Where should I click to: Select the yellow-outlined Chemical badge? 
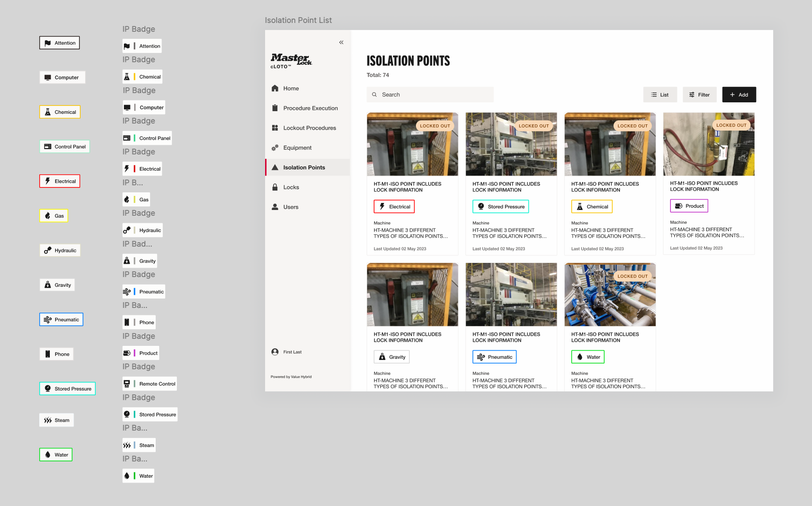pyautogui.click(x=60, y=112)
